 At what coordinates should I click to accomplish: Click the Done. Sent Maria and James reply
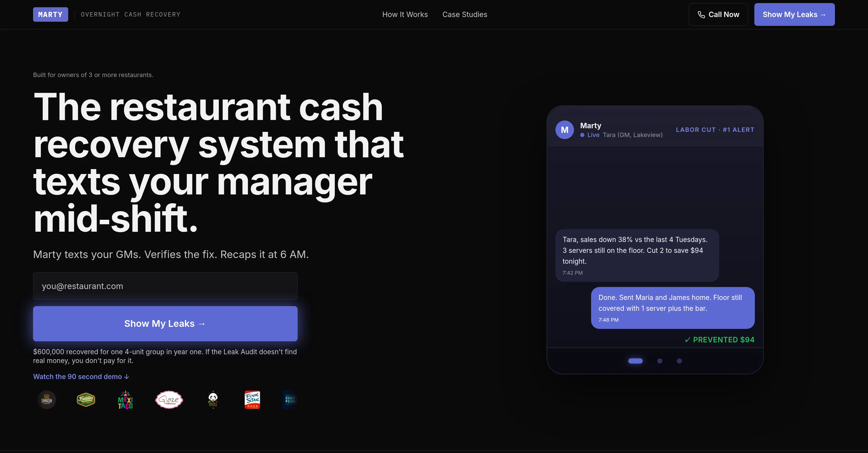tap(672, 308)
